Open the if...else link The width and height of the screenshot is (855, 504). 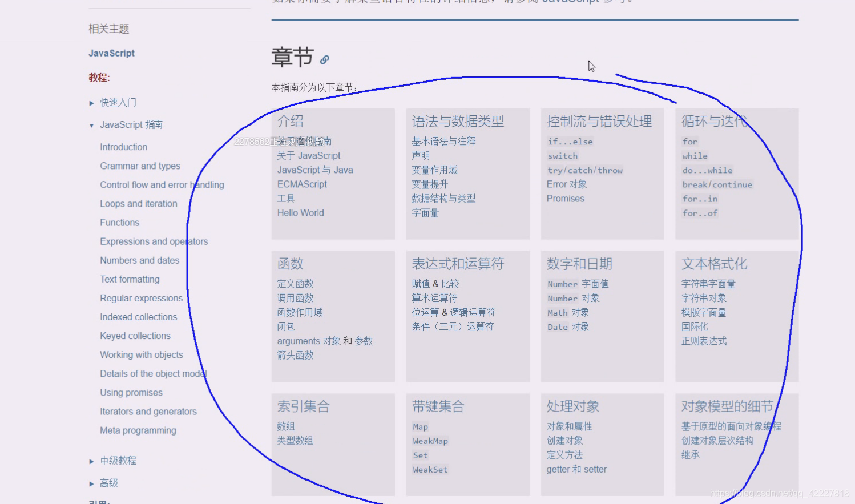pos(570,142)
